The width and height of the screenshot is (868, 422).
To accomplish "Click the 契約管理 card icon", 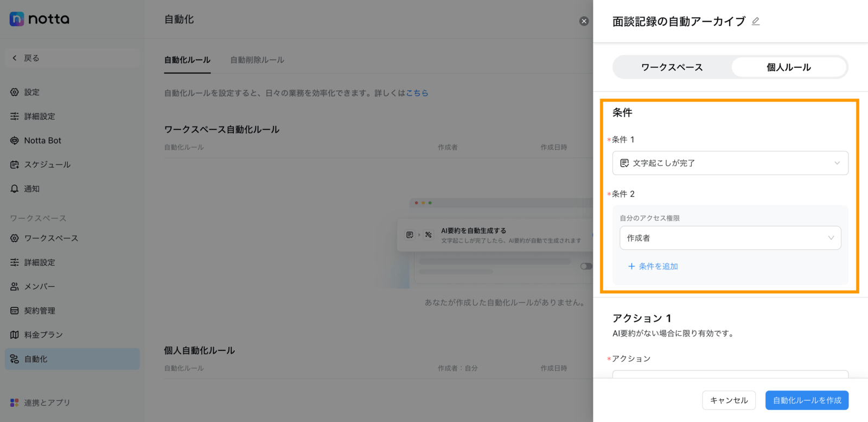I will (15, 311).
